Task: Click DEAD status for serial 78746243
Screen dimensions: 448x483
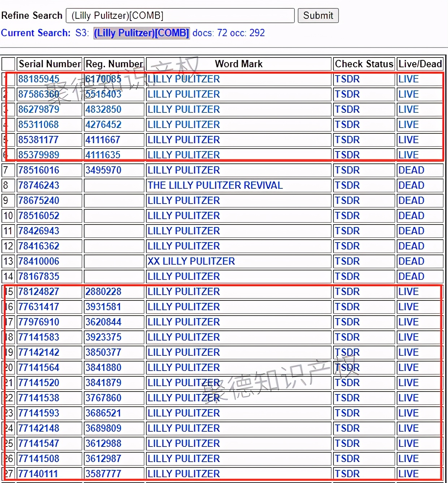Action: (x=412, y=185)
